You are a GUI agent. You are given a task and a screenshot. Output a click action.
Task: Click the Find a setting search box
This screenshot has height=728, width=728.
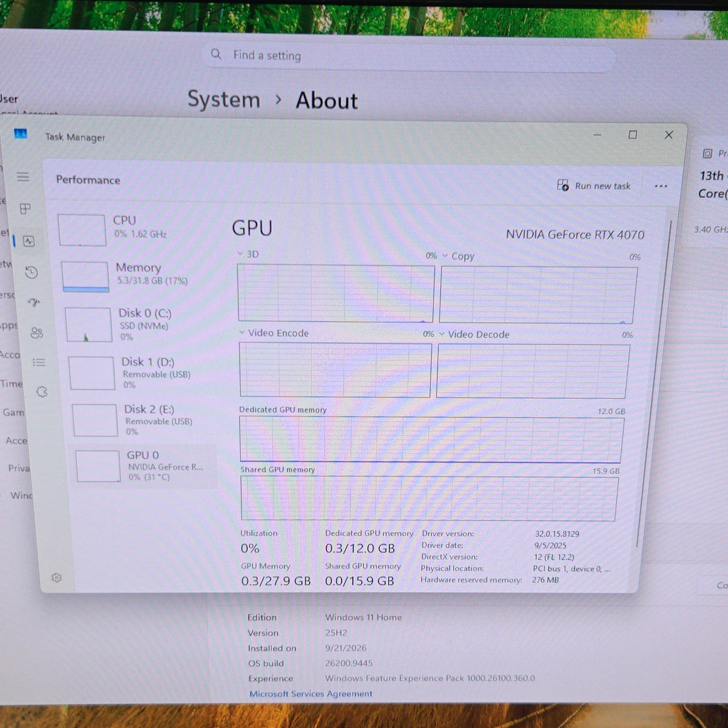click(x=409, y=56)
